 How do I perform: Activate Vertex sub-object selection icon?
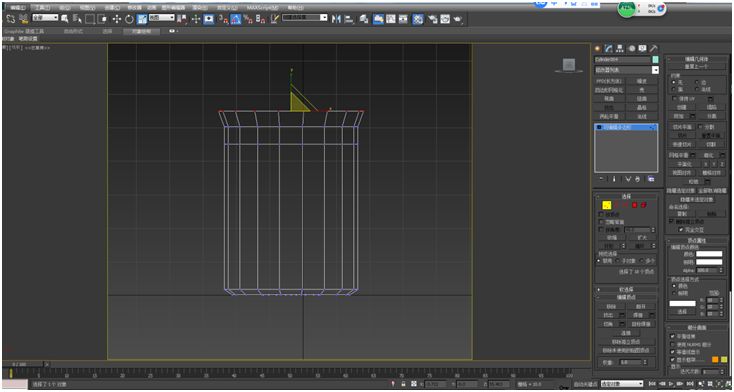click(x=607, y=205)
